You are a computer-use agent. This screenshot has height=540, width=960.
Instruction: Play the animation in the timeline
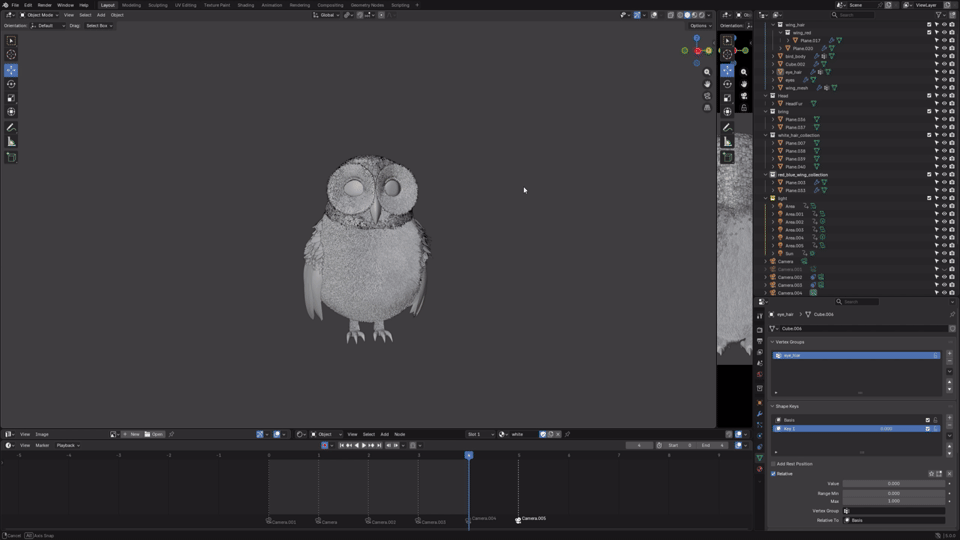coord(364,445)
